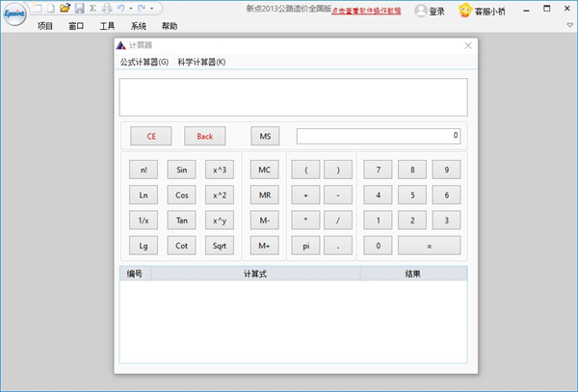578x392 pixels.
Task: Click the M+ memory add button
Action: [265, 246]
